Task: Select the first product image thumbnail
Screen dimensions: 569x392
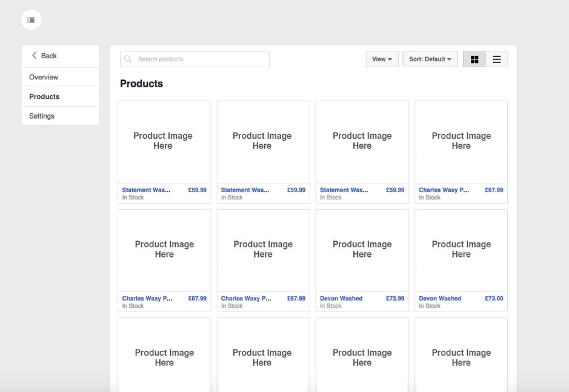Action: [x=164, y=142]
